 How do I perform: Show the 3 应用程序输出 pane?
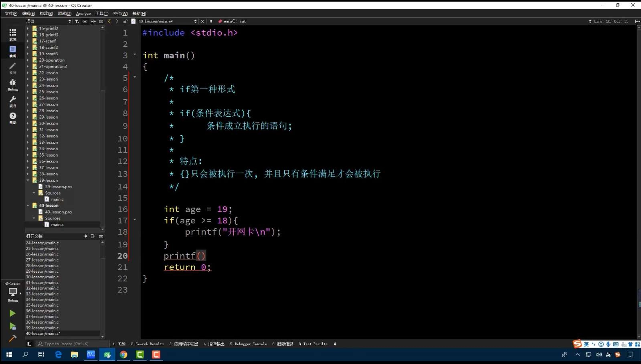point(184,344)
